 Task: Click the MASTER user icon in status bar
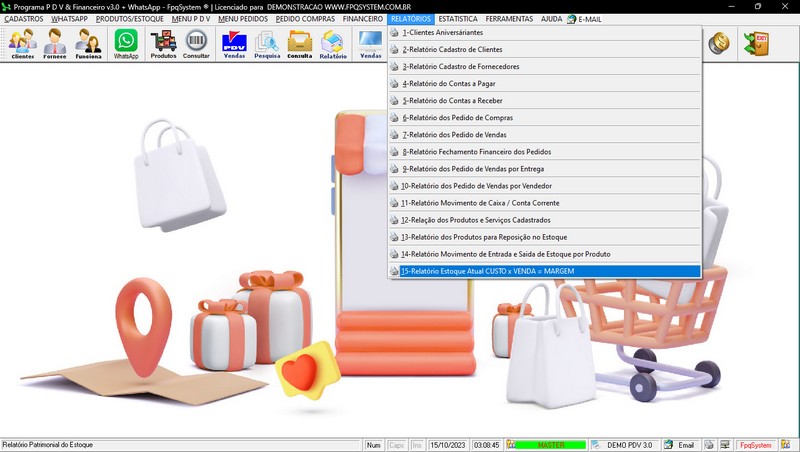(510, 445)
